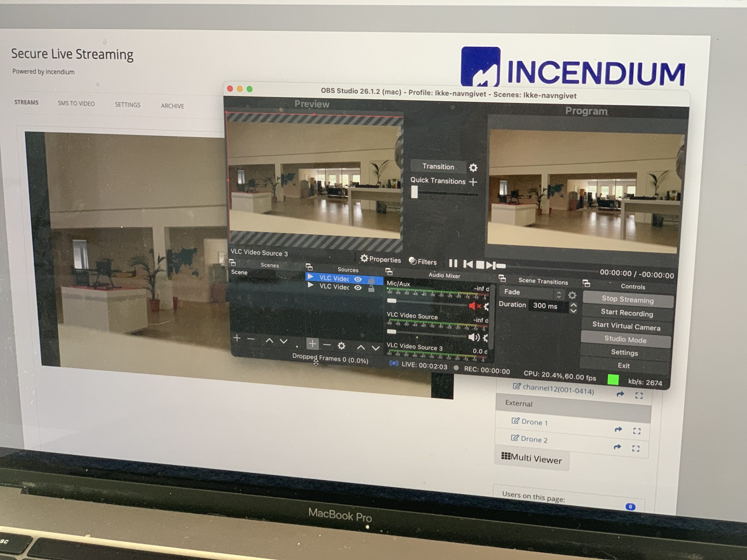
Task: Open source properties gear in Sources panel
Action: tap(341, 346)
